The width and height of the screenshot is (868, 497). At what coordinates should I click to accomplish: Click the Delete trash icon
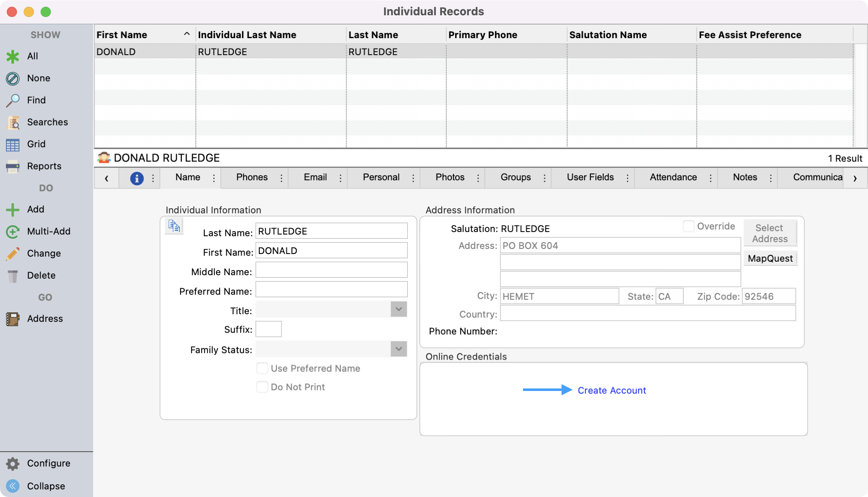[x=13, y=276]
